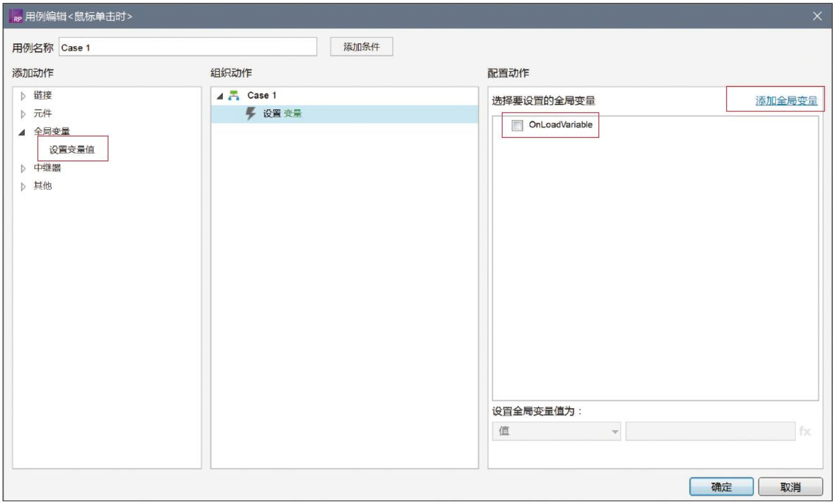Select the 元件 category label
The height and width of the screenshot is (504, 836).
coord(43,113)
